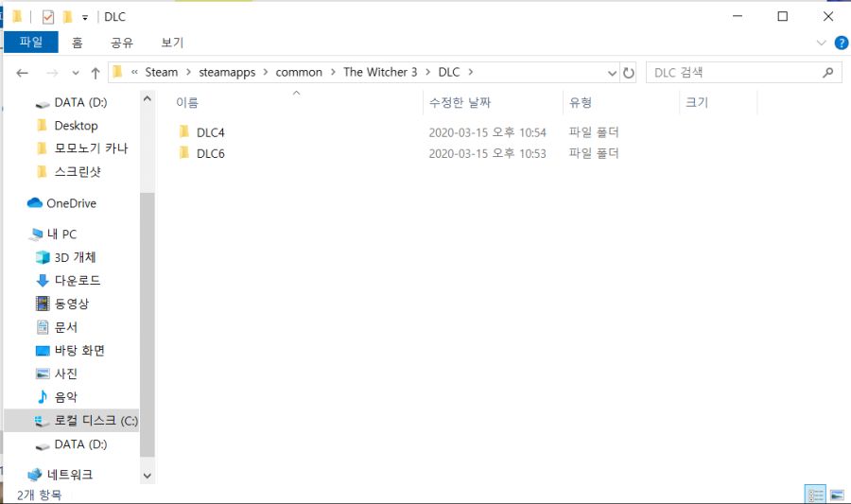Open 다운로드 in navigation pane
Viewport: 851px width, 504px height.
click(x=78, y=281)
